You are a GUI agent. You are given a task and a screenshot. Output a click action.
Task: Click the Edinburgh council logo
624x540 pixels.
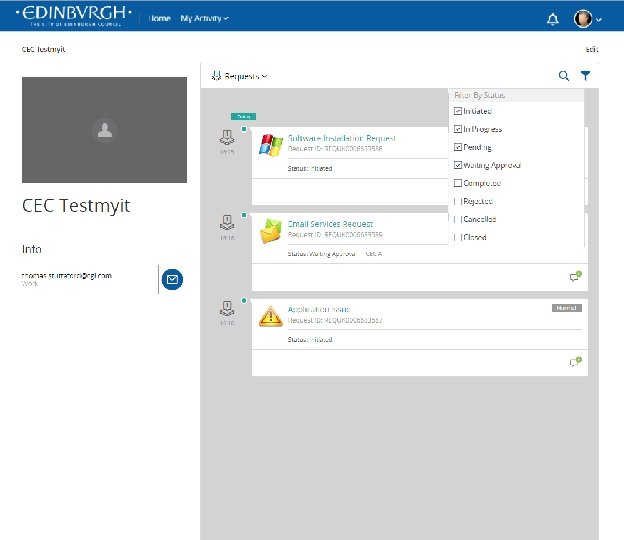tap(74, 16)
